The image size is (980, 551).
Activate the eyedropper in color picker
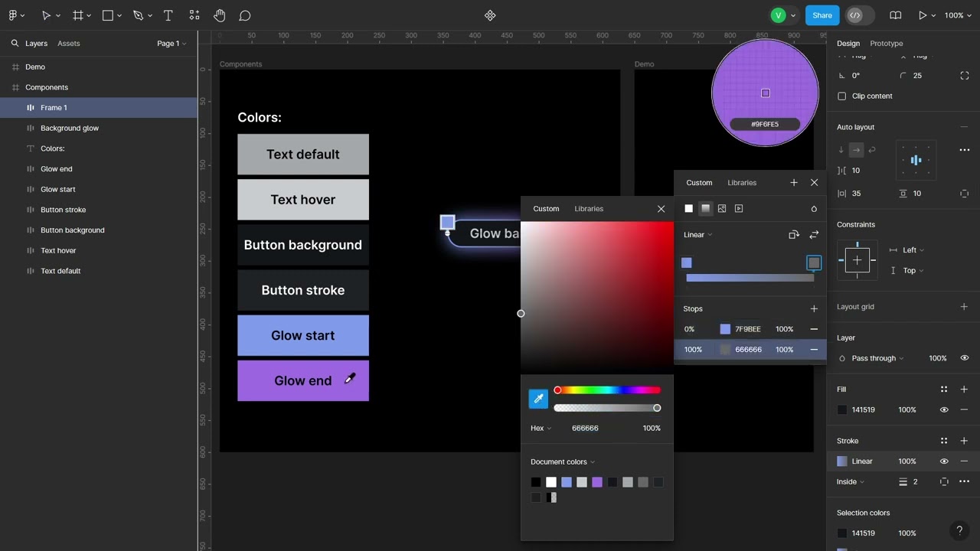[538, 399]
